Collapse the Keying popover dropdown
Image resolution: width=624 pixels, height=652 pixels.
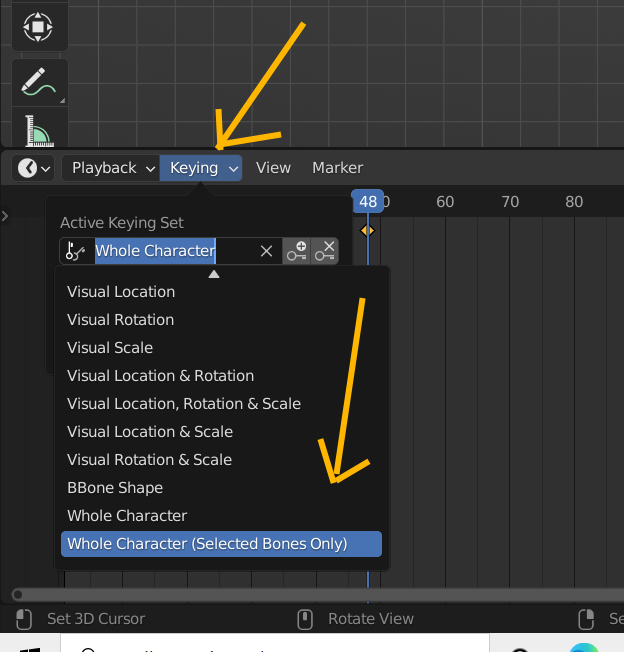201,168
